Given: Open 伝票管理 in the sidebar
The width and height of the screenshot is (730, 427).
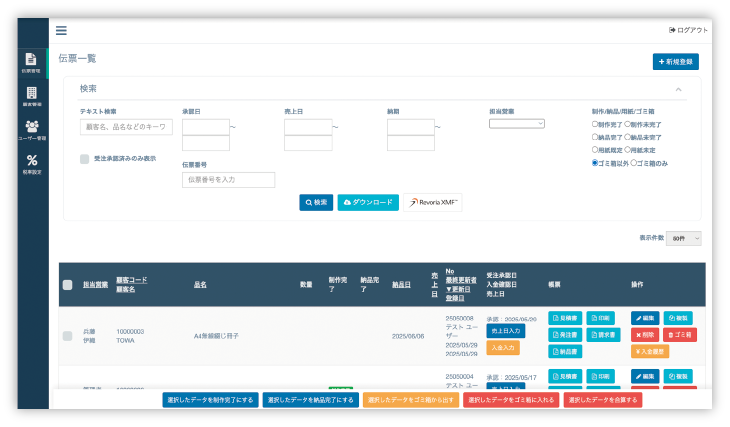Looking at the screenshot, I should point(31,63).
